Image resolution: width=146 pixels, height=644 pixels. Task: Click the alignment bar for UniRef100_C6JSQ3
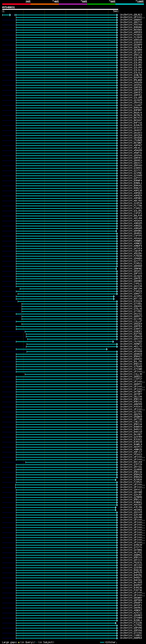click(65, 342)
